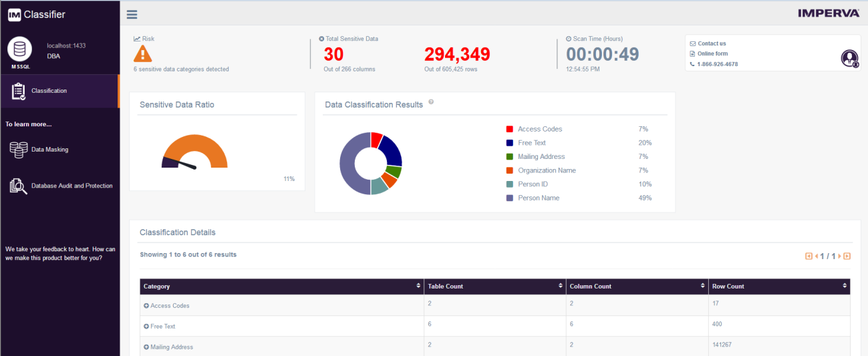The image size is (868, 356).
Task: Sort by Row Count column arrows
Action: 845,286
